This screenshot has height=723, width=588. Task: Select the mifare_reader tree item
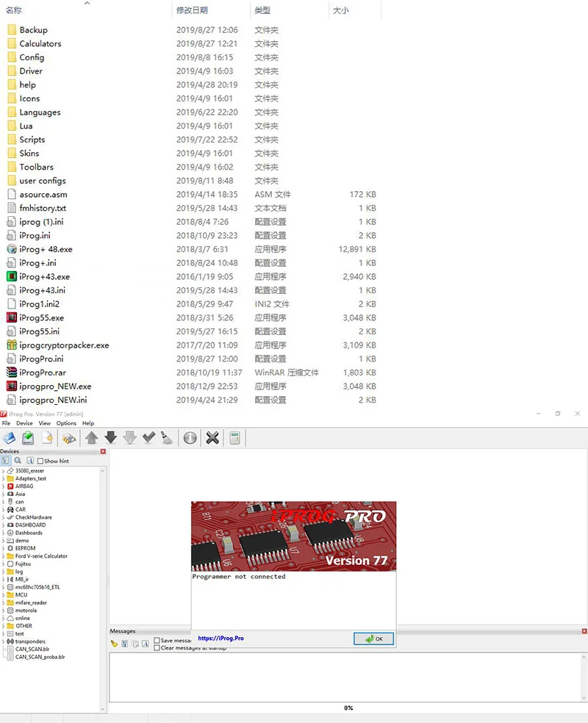pos(31,602)
